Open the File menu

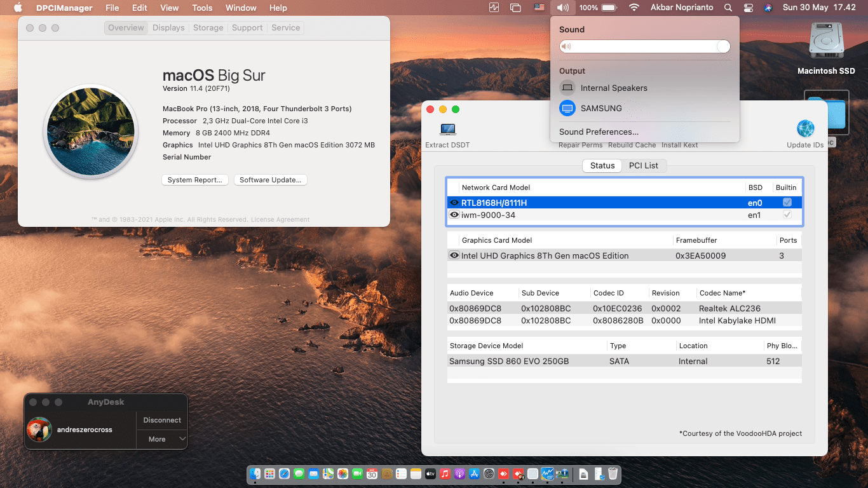click(112, 8)
